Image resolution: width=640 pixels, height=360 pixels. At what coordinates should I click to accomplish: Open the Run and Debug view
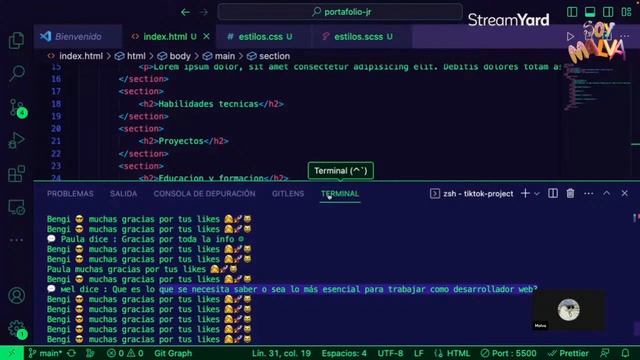coord(16,140)
